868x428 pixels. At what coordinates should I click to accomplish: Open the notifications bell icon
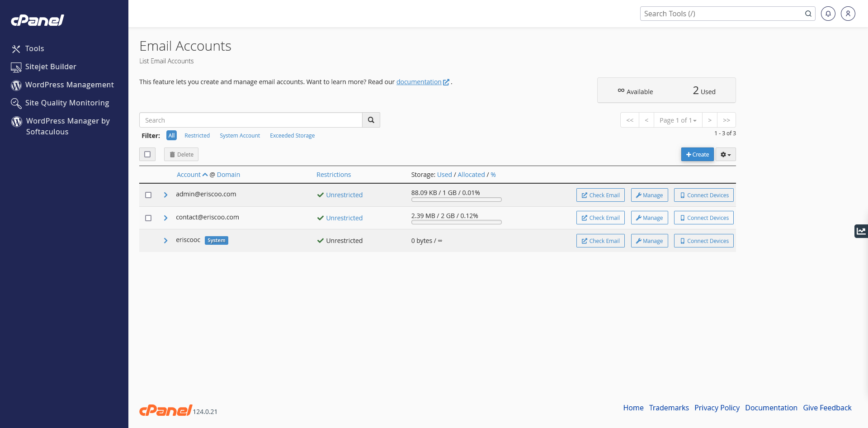[828, 14]
